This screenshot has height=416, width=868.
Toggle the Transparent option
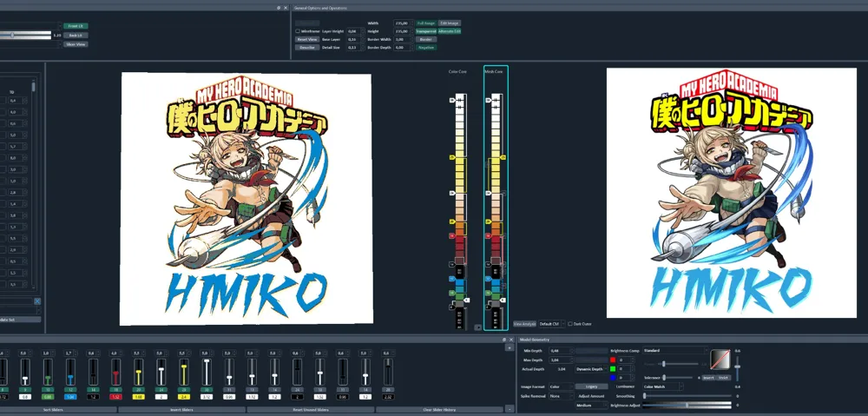pyautogui.click(x=425, y=31)
